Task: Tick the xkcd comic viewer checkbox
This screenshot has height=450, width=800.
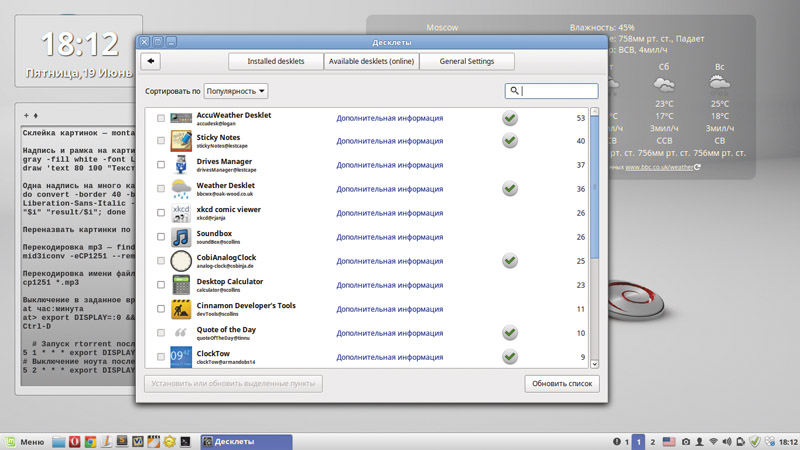Action: click(161, 213)
